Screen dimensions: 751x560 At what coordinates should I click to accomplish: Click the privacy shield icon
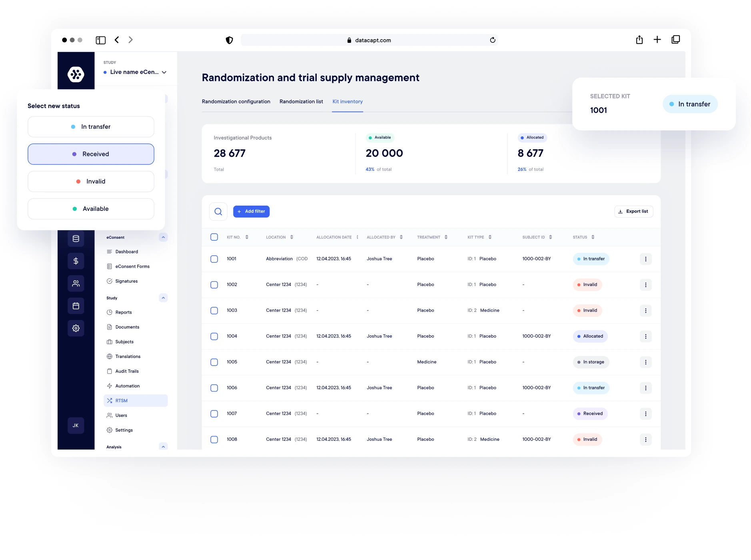click(x=230, y=40)
